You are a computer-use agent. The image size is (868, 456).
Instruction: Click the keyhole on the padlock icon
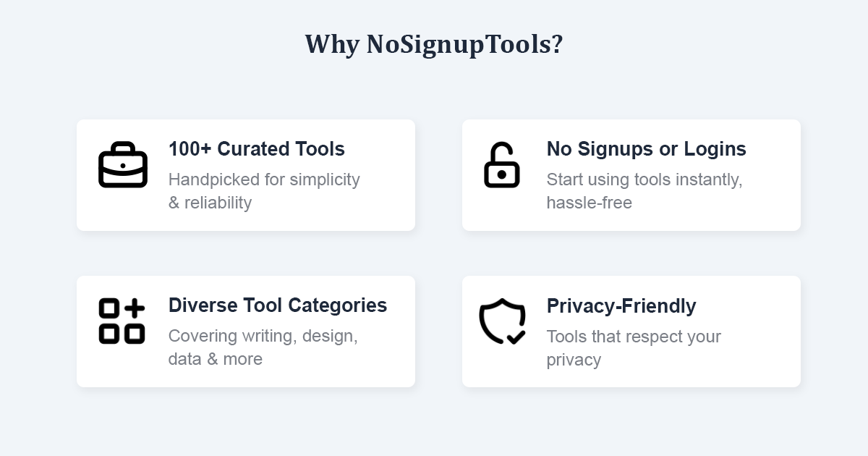pos(501,174)
